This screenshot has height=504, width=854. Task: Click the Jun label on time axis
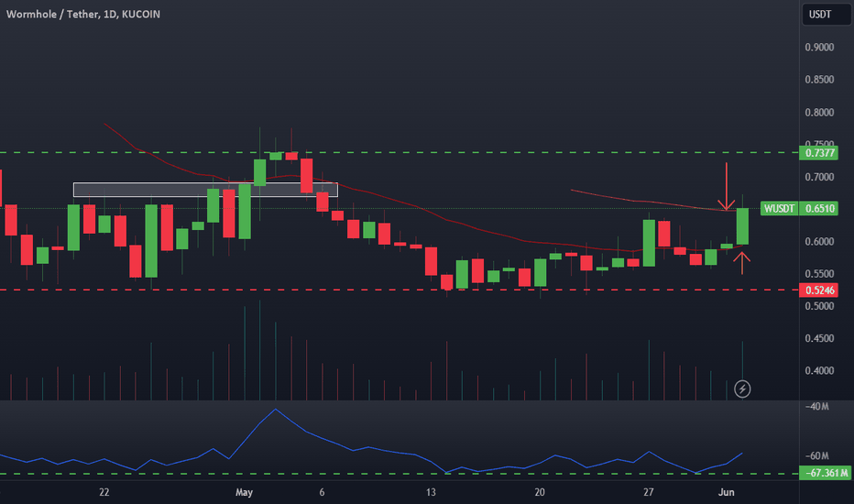726,492
